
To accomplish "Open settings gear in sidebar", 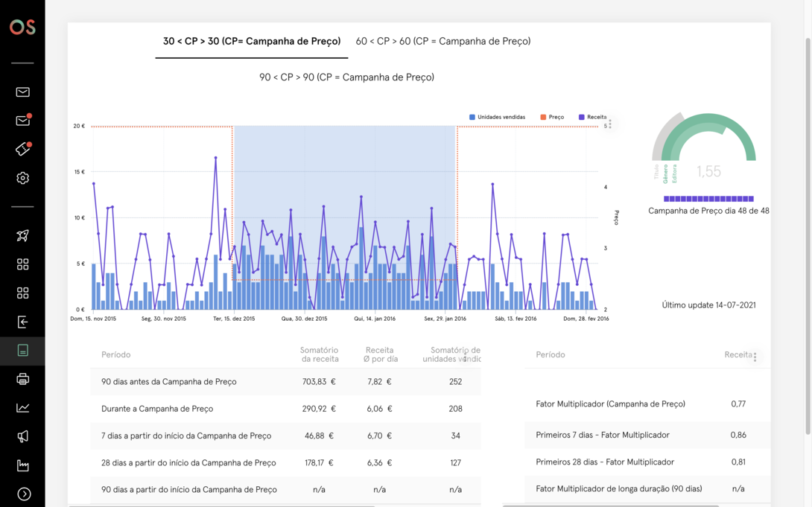I will click(22, 178).
